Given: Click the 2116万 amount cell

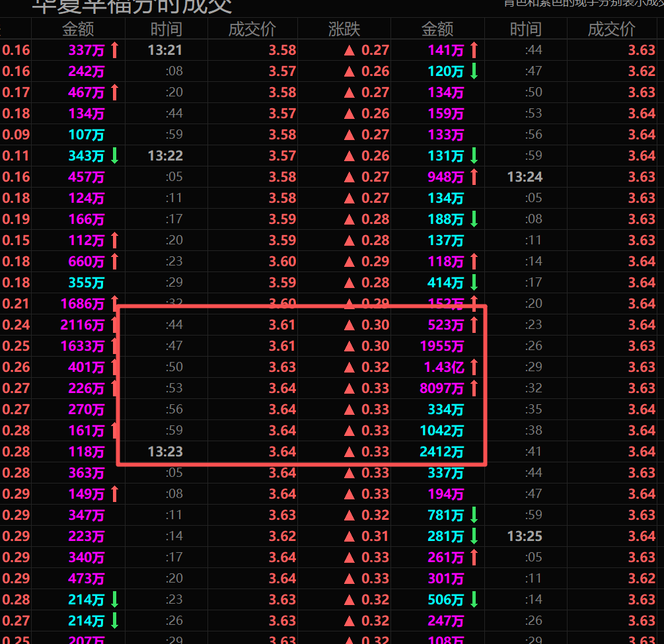Looking at the screenshot, I should tap(83, 325).
